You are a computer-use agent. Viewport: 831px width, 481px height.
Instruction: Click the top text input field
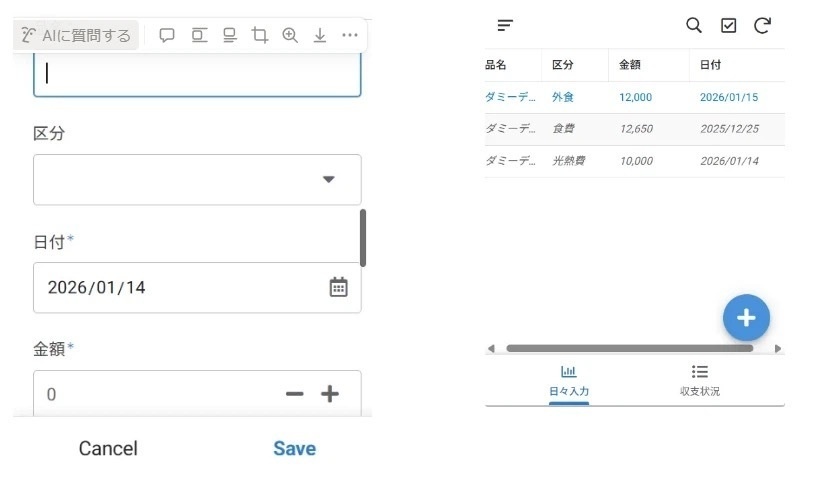coord(197,74)
